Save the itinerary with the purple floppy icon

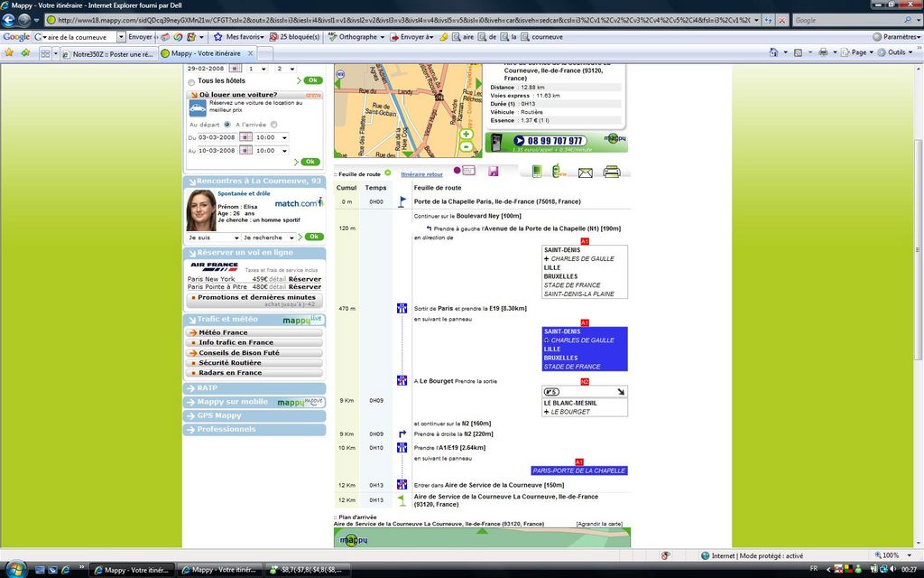tap(494, 171)
